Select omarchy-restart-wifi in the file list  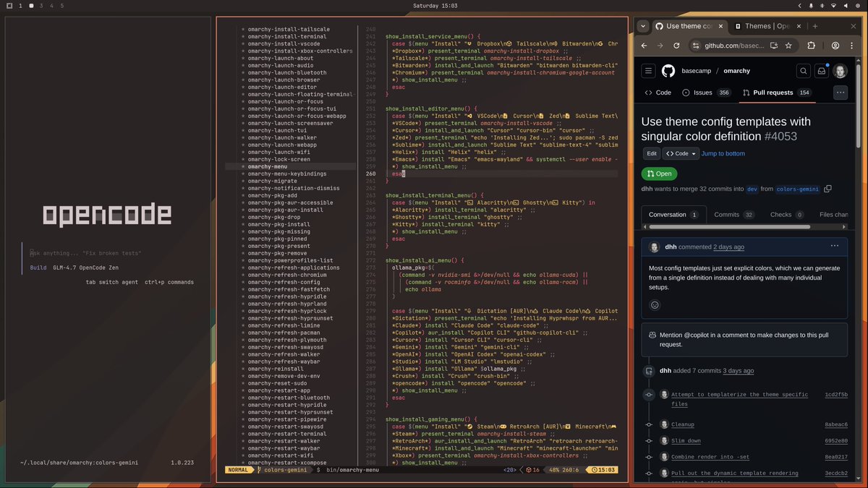tap(280, 455)
